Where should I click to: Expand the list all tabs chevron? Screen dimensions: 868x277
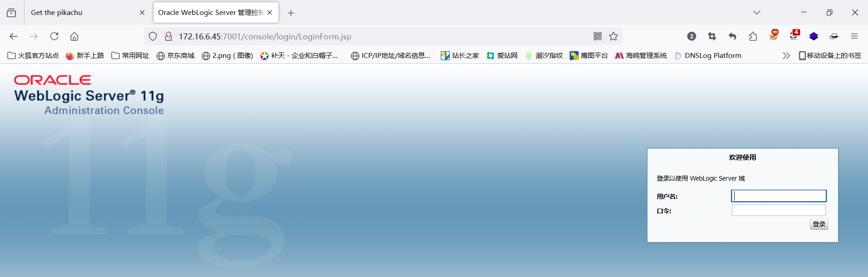point(756,13)
